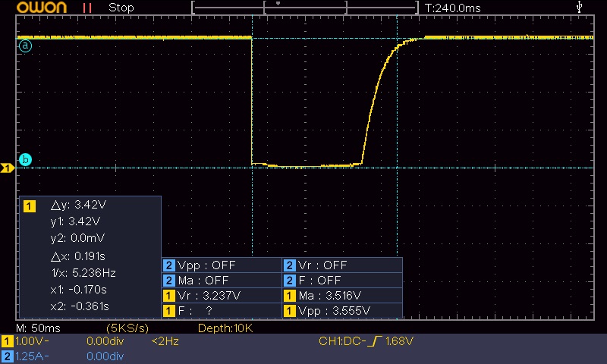Click the rising-edge trigger symbol near 1.68V
Viewport: 607px width, 364px height.
[x=374, y=342]
